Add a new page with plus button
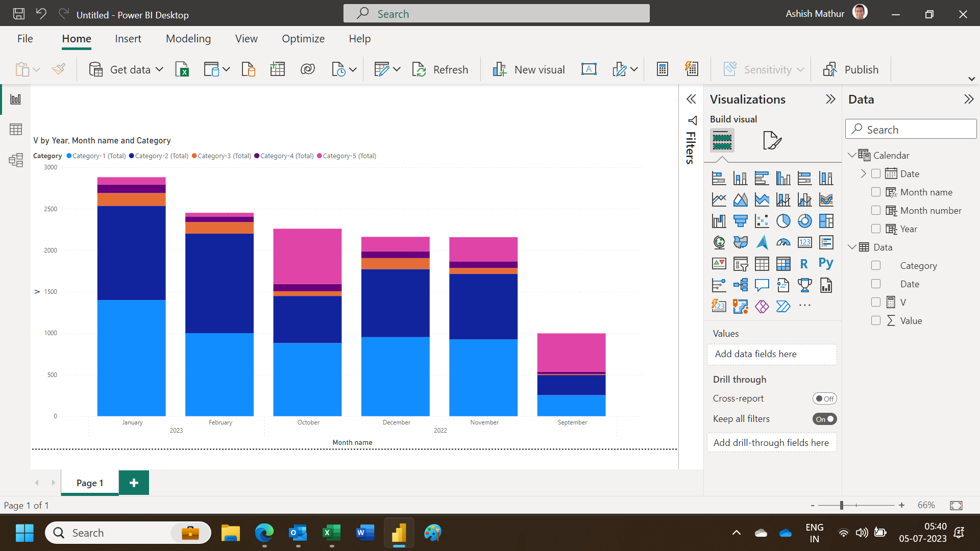 (x=134, y=483)
